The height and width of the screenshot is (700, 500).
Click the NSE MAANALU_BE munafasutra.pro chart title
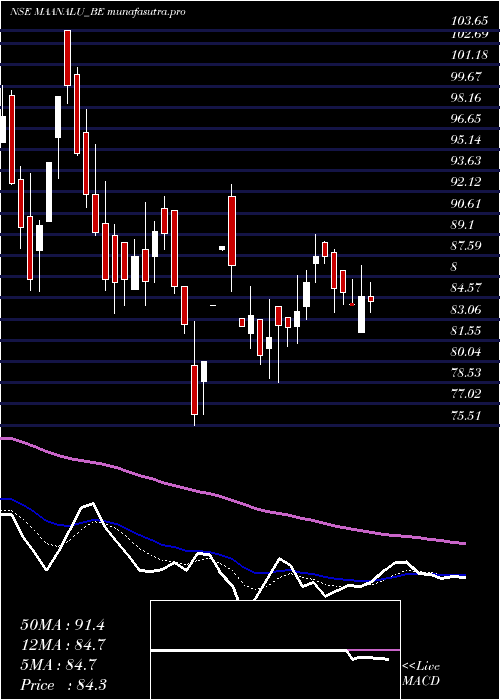[x=97, y=12]
